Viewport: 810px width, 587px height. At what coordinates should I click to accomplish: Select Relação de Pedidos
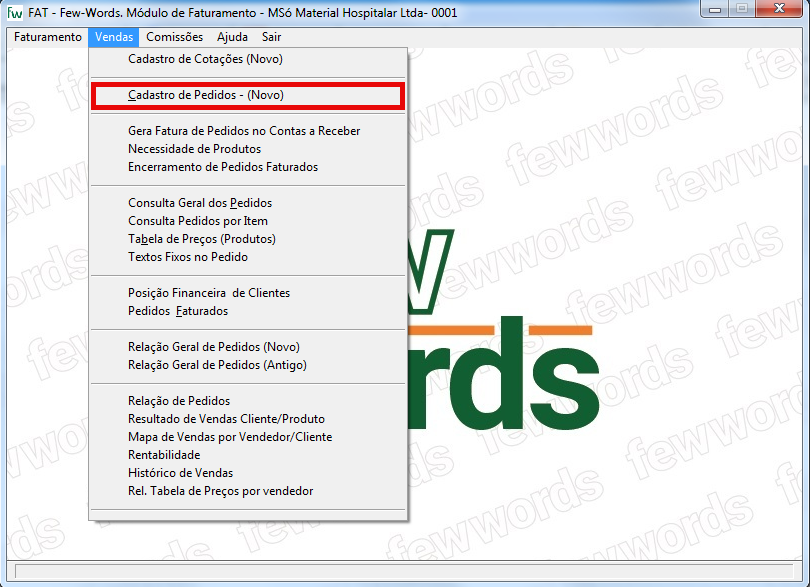[248, 401]
